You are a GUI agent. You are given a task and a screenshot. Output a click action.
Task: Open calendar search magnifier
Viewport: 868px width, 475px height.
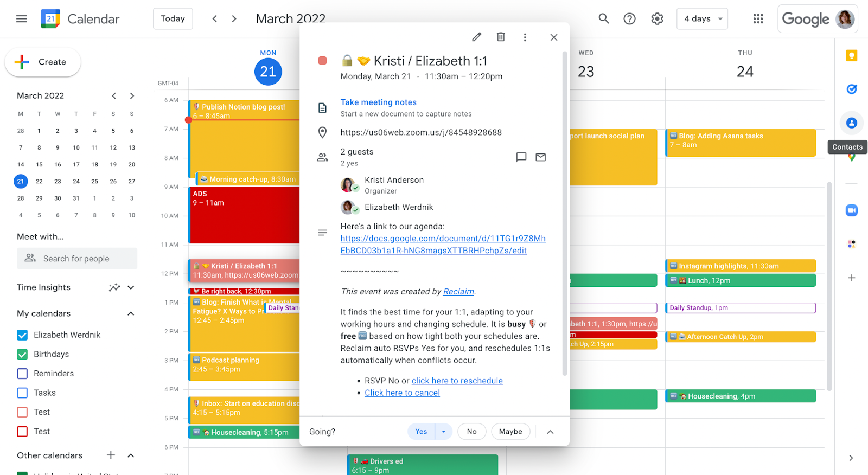[x=604, y=19]
